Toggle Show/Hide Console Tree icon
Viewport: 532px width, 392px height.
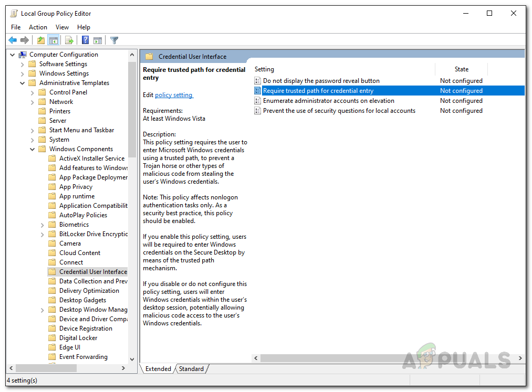click(x=53, y=40)
